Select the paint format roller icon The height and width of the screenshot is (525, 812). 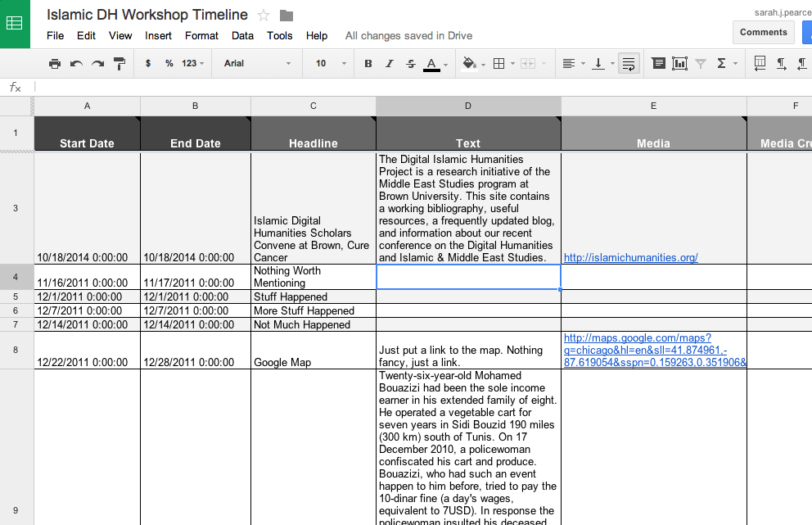[120, 64]
